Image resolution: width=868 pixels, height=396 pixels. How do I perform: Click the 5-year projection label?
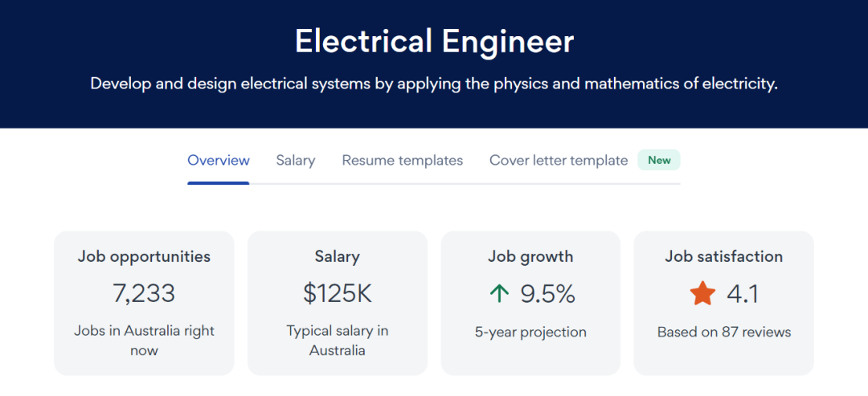(530, 332)
